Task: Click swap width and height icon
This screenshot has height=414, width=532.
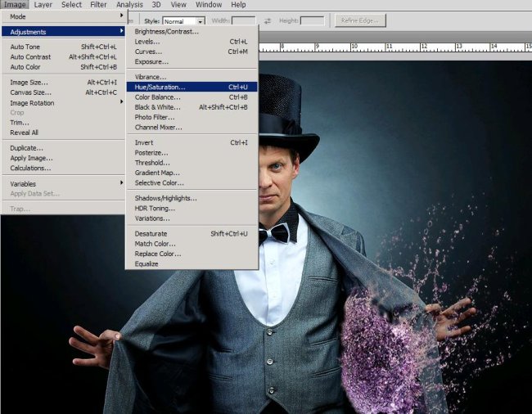Action: (x=268, y=21)
